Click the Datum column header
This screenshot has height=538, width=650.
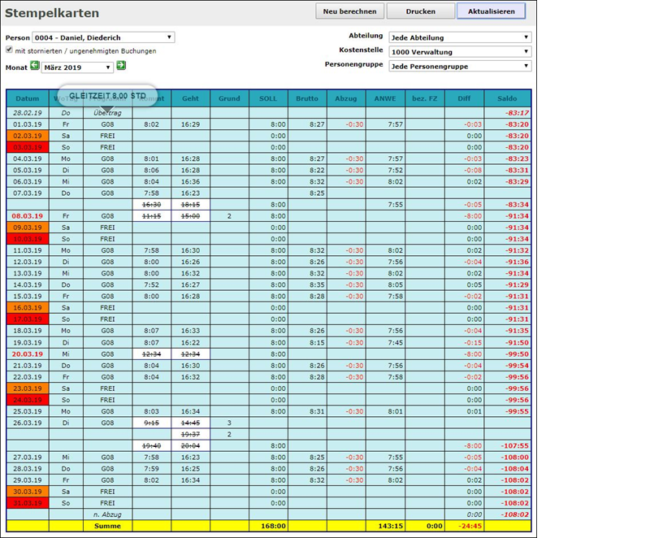(x=27, y=99)
